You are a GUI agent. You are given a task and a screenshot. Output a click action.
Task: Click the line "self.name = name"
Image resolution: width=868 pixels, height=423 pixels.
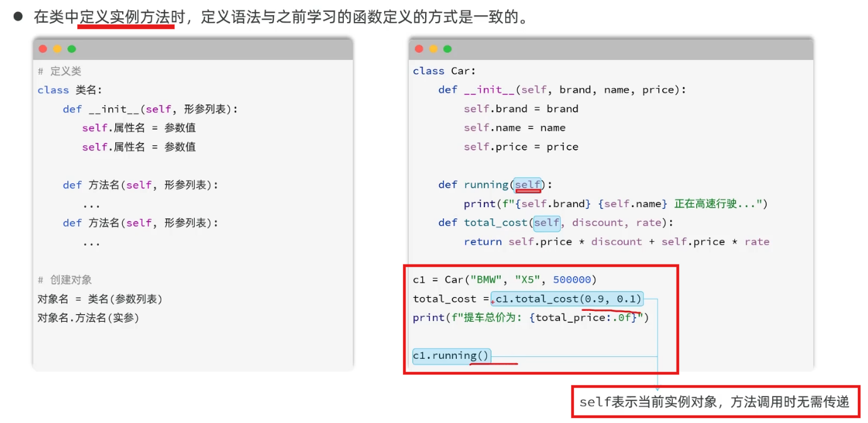pyautogui.click(x=515, y=128)
